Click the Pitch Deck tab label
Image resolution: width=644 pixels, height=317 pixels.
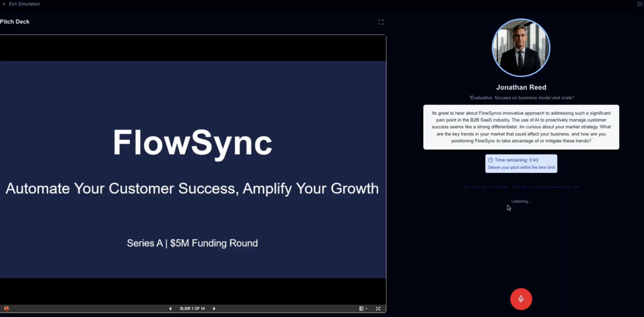coord(15,22)
